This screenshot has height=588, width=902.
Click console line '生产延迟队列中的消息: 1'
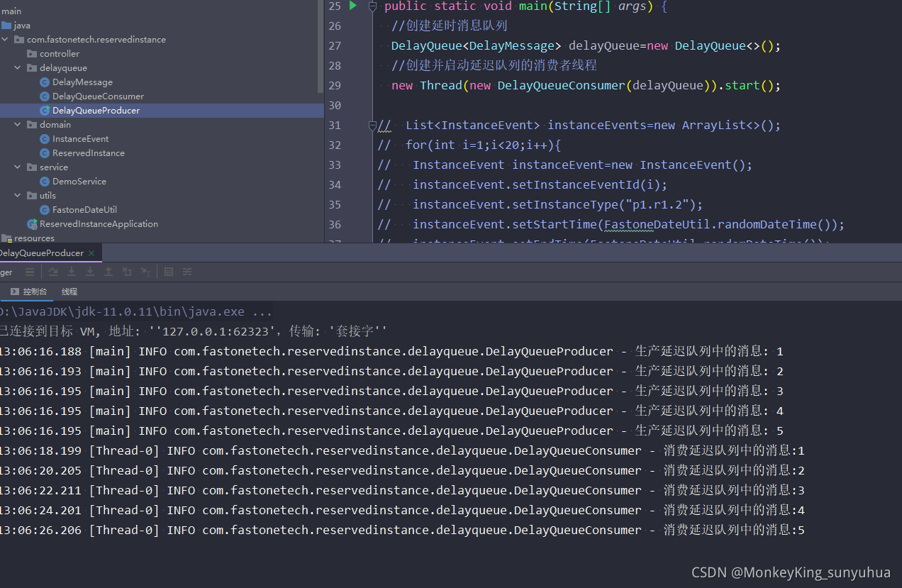(x=391, y=351)
